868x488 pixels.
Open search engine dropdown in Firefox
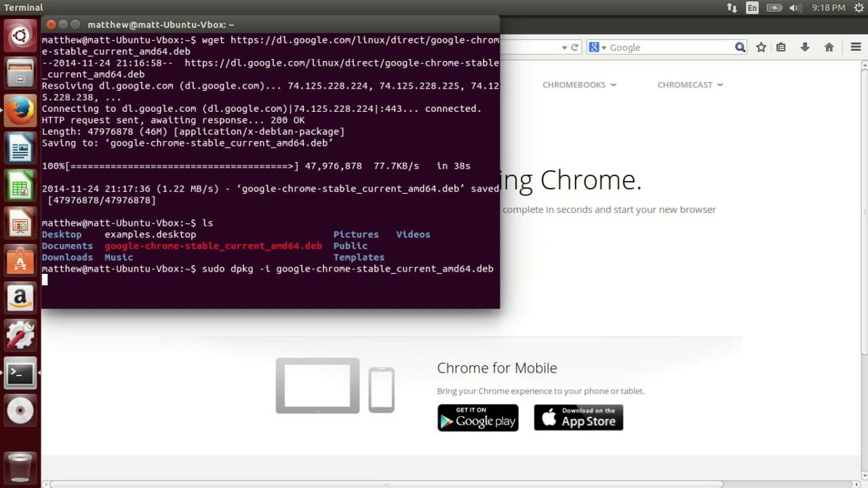pyautogui.click(x=596, y=47)
